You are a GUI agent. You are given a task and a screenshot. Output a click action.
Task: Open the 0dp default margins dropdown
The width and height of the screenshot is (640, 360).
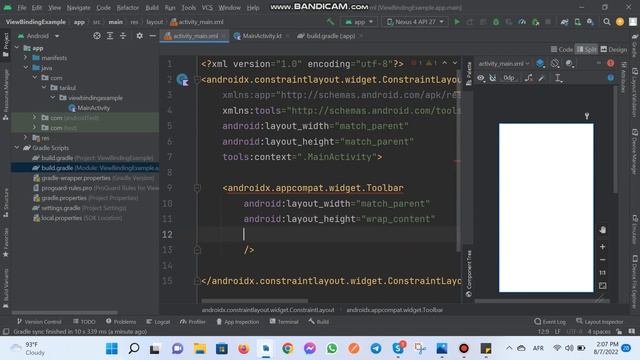pyautogui.click(x=509, y=78)
